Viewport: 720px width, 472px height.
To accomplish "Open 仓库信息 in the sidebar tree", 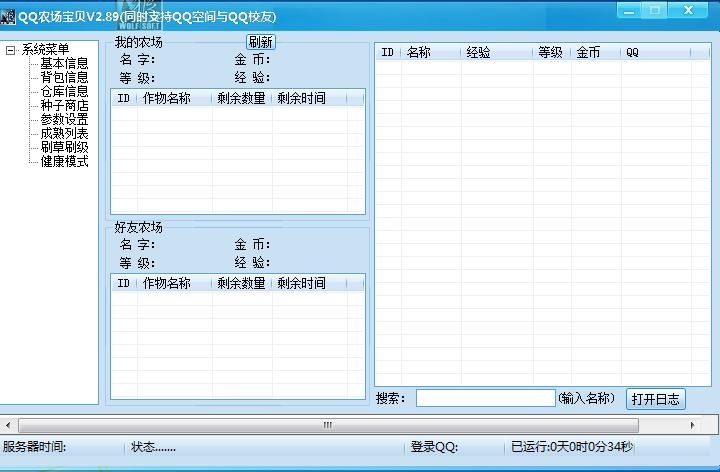I will [x=64, y=92].
